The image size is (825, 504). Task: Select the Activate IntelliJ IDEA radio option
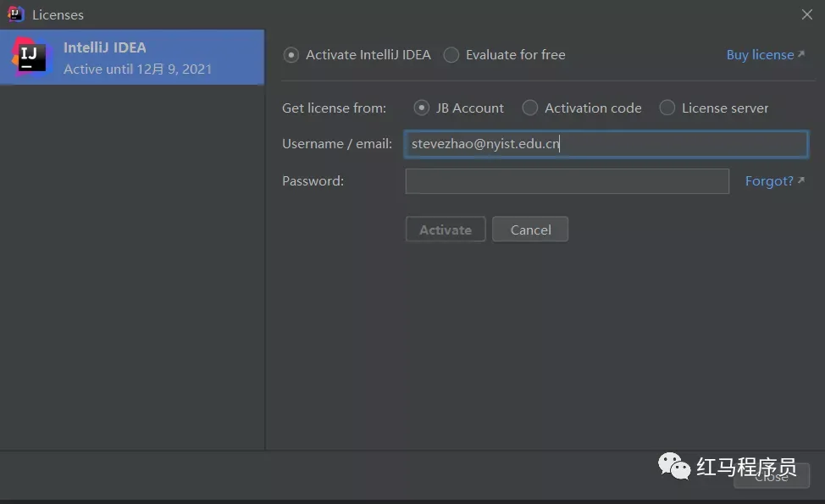click(291, 55)
